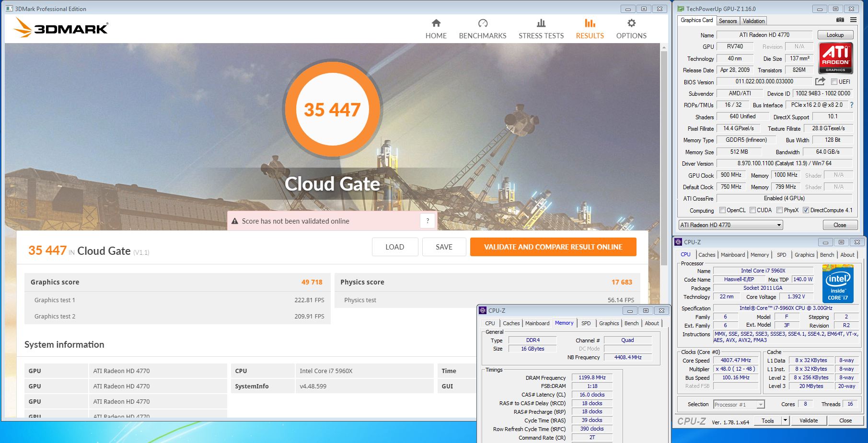Click the Close button in CPU-Z
Viewport: 868px width, 443px height.
845,420
